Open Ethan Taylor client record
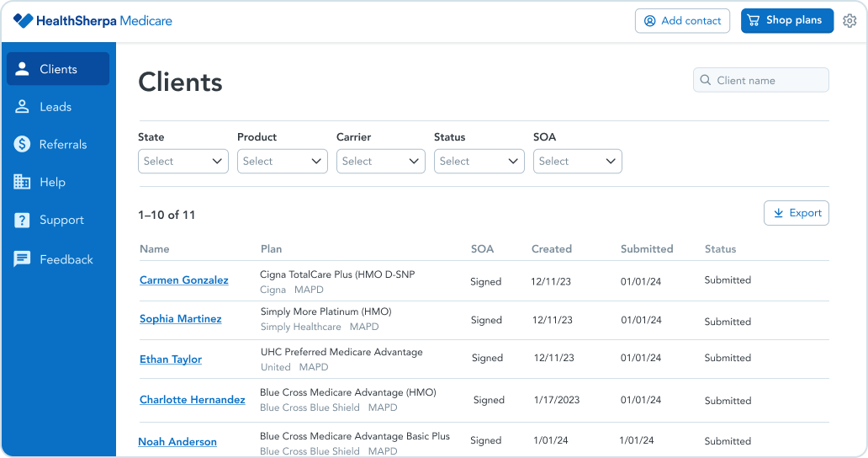Image resolution: width=868 pixels, height=458 pixels. [x=171, y=359]
